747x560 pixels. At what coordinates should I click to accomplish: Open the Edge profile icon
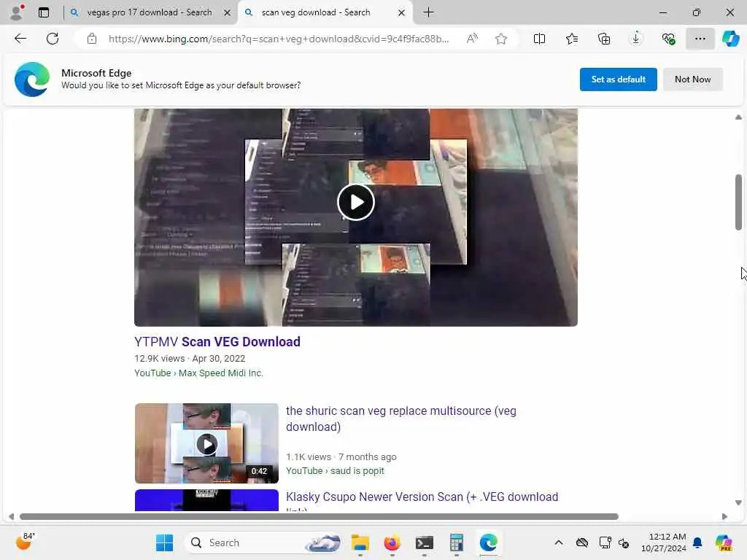17,12
